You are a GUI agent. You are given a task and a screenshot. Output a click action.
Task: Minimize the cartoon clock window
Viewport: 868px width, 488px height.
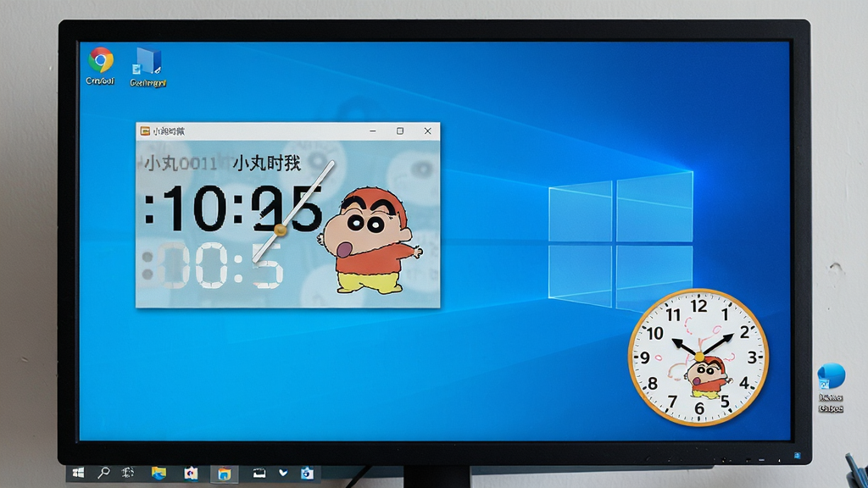(373, 131)
